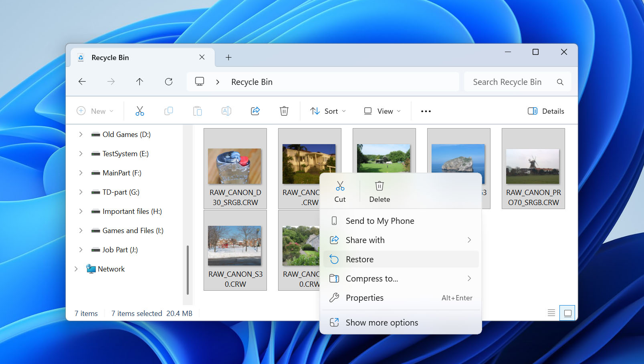Select Send to My Phone
The width and height of the screenshot is (644, 364).
click(x=401, y=221)
